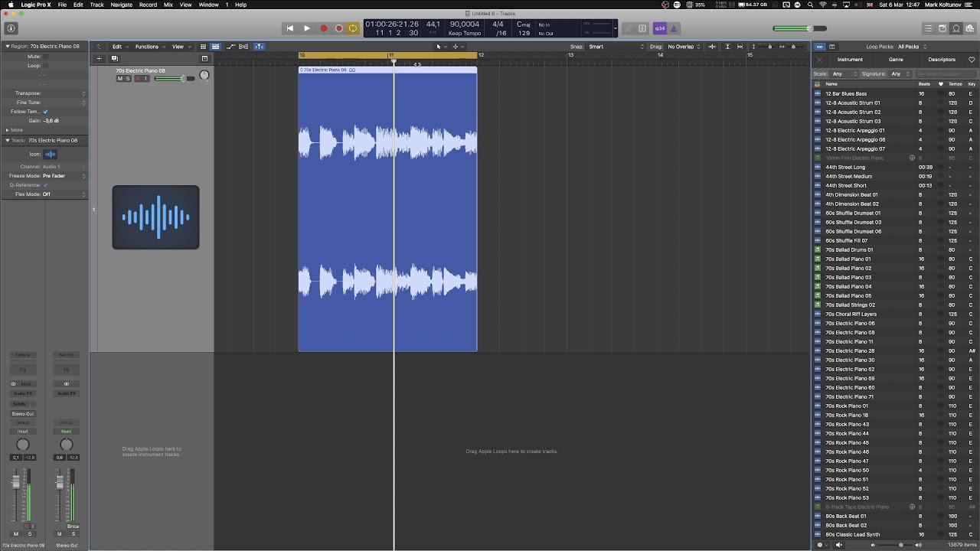Click the Waveform Vertical Zoom icon
The width and height of the screenshot is (980, 551).
pos(712,47)
